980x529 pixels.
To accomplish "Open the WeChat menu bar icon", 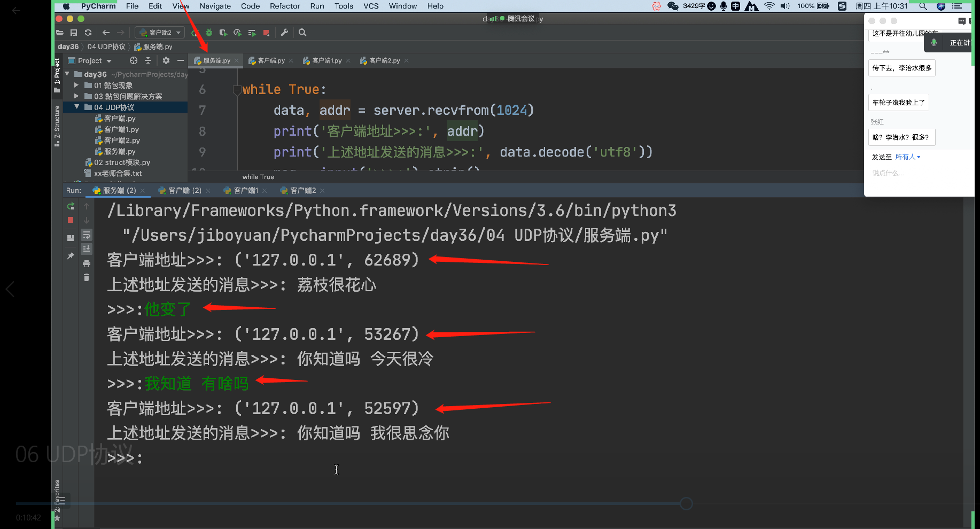I will (673, 6).
